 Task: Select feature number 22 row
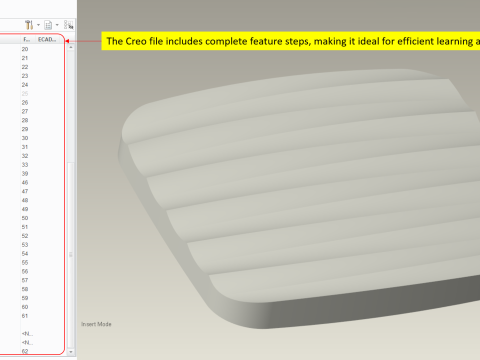[x=25, y=67]
